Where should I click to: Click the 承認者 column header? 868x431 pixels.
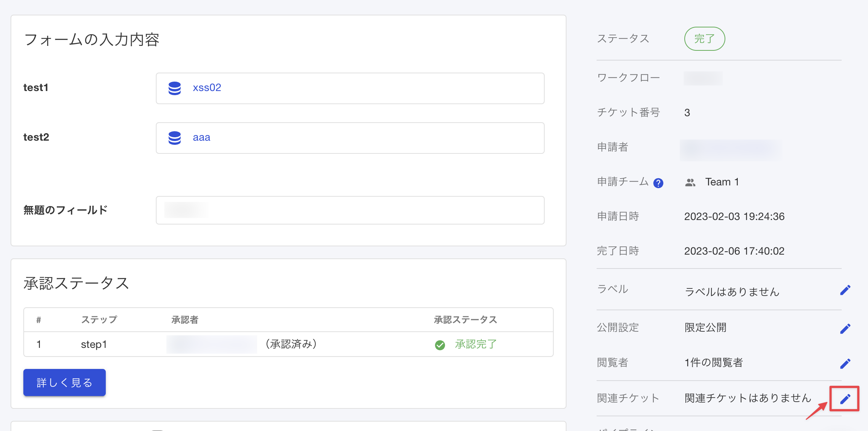coord(185,320)
